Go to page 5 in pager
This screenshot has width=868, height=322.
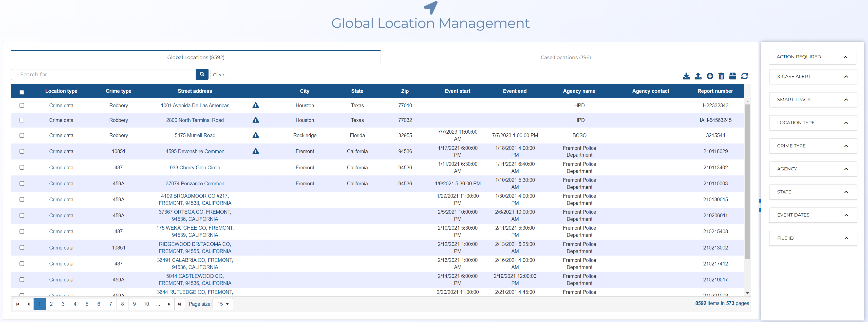click(x=87, y=304)
